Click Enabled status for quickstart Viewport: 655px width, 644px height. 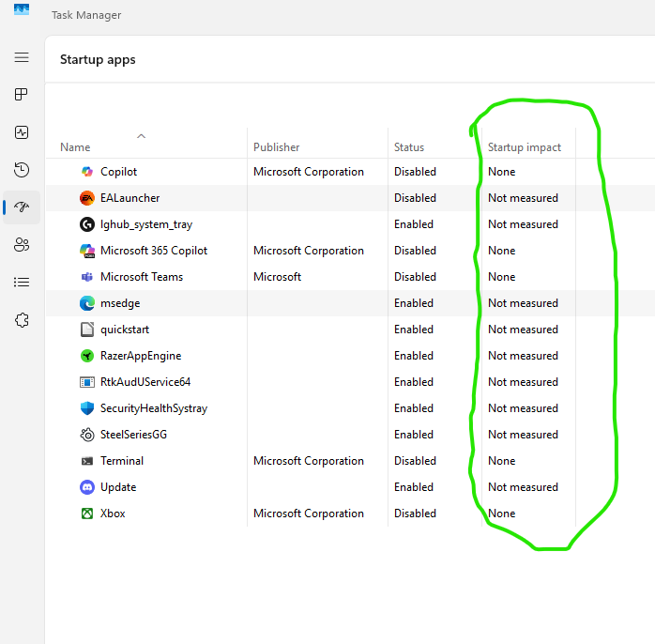[414, 330]
